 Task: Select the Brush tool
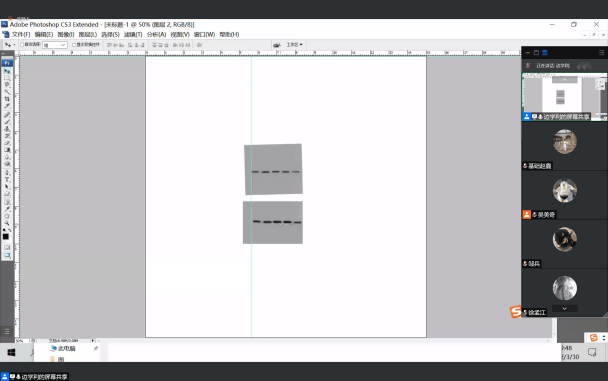[7, 122]
